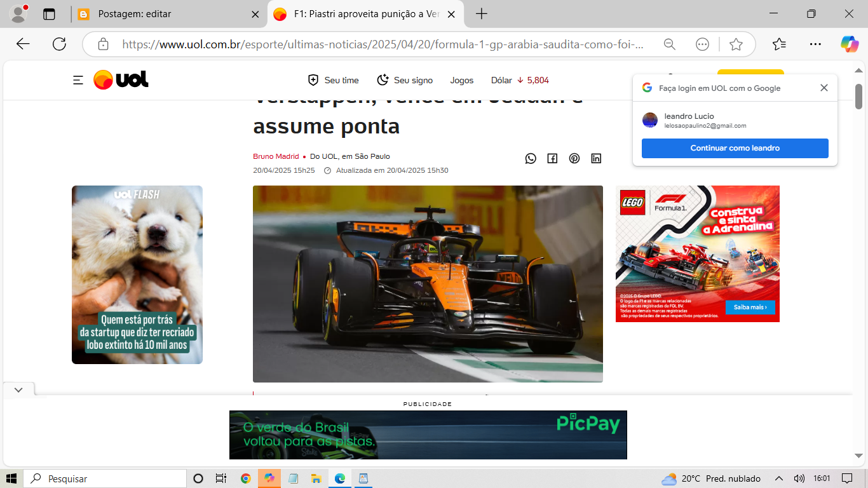868x488 pixels.
Task: Open the PicPay banner ad
Action: pyautogui.click(x=428, y=435)
